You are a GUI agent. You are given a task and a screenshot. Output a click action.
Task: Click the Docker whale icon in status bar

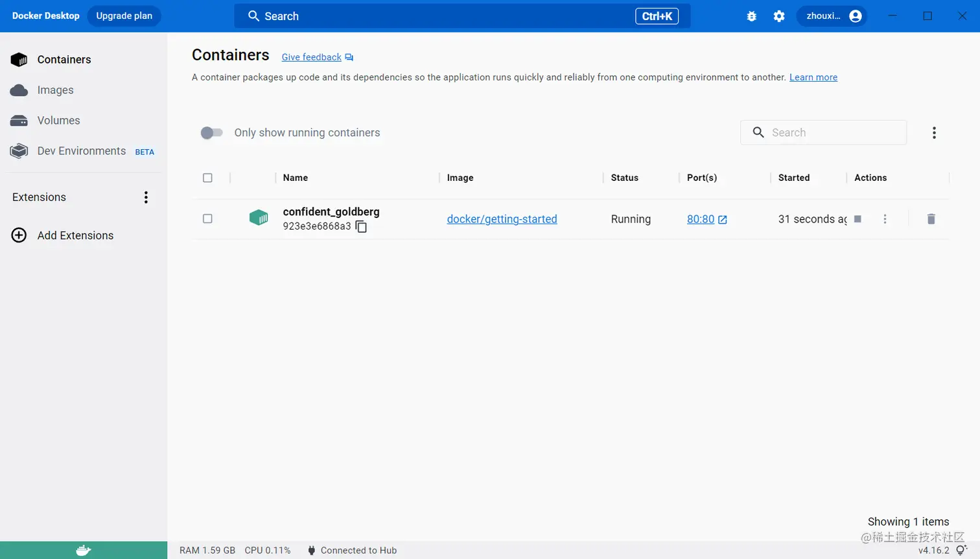click(x=84, y=551)
